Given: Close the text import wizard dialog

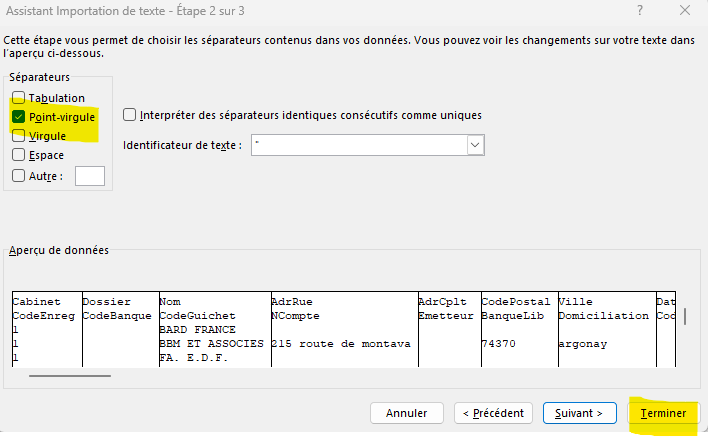Looking at the screenshot, I should [x=683, y=11].
